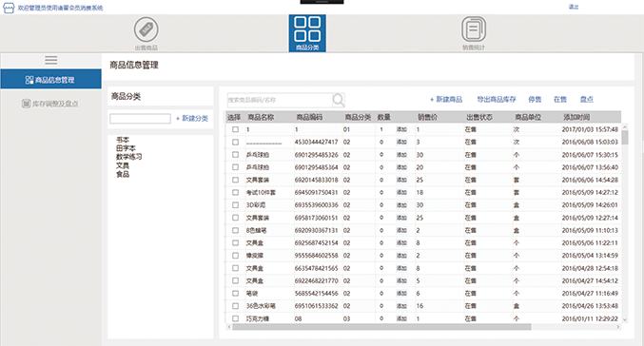Select the 食品 category

(123, 174)
